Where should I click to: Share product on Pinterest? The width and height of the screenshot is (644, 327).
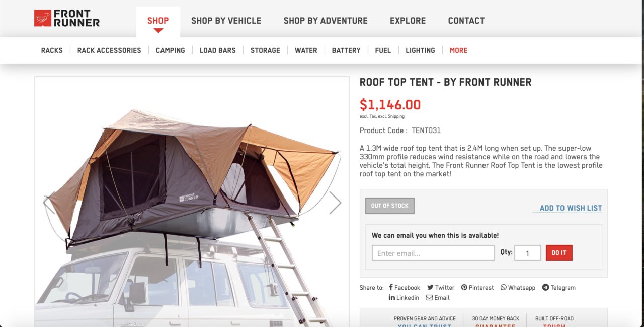pos(477,288)
